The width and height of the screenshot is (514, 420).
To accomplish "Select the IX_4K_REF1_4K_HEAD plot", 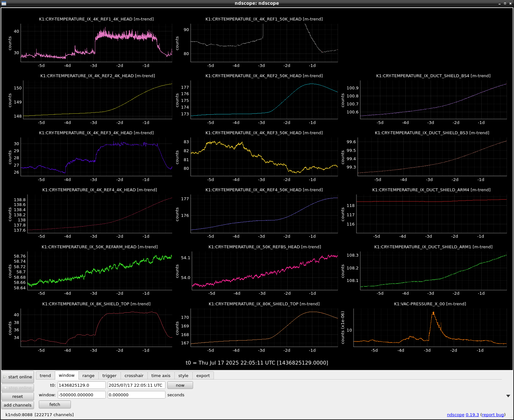I will (96, 43).
